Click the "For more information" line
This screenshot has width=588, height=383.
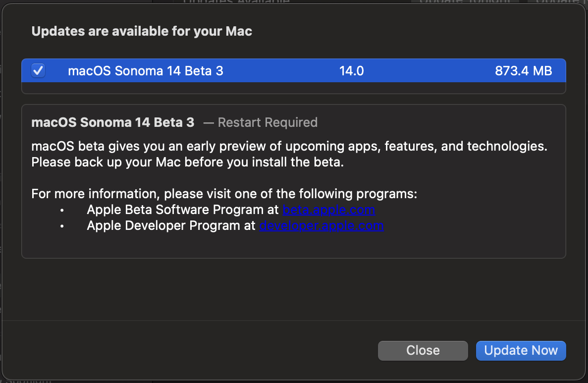(x=224, y=193)
